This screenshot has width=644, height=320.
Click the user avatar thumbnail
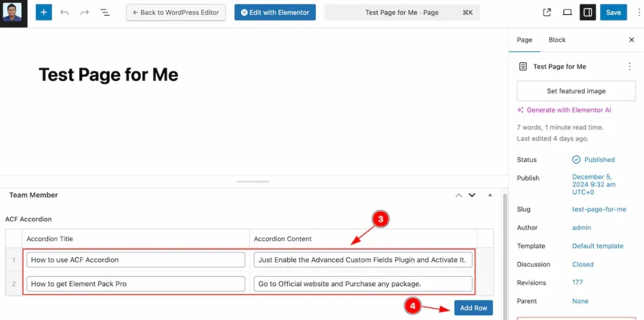[14, 14]
